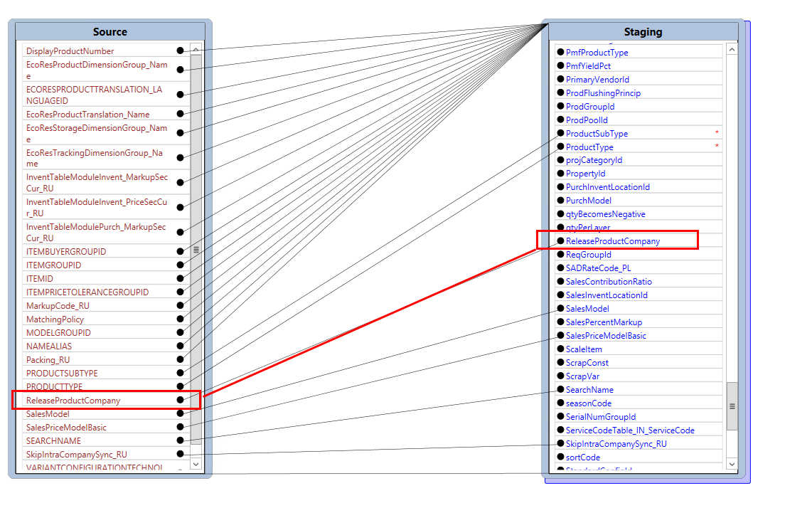This screenshot has height=513, width=812.
Task: Click the connector dot next to SEARCHNAME
Action: [x=181, y=440]
